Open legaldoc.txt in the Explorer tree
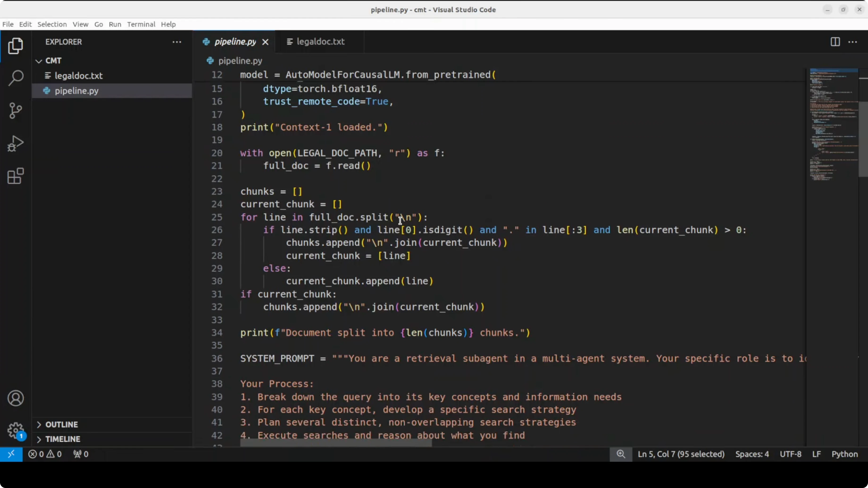 coord(79,76)
